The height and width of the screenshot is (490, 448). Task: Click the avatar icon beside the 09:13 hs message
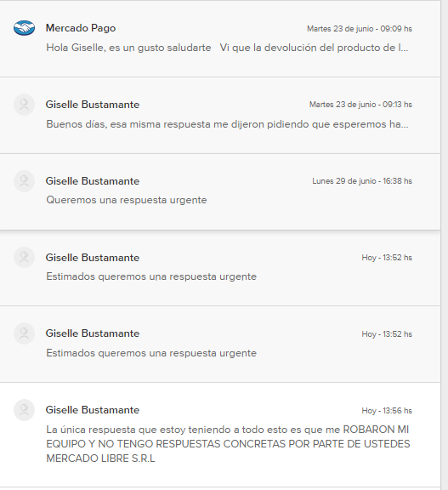point(24,105)
